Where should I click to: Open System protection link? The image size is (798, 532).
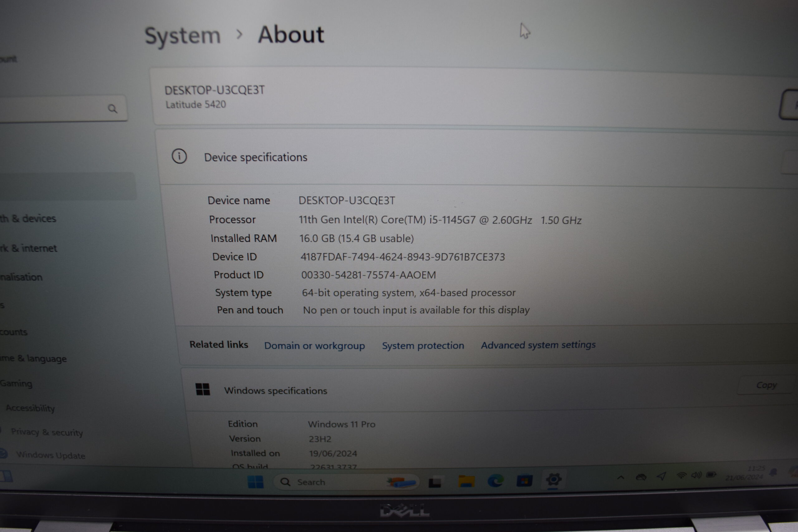click(x=423, y=345)
